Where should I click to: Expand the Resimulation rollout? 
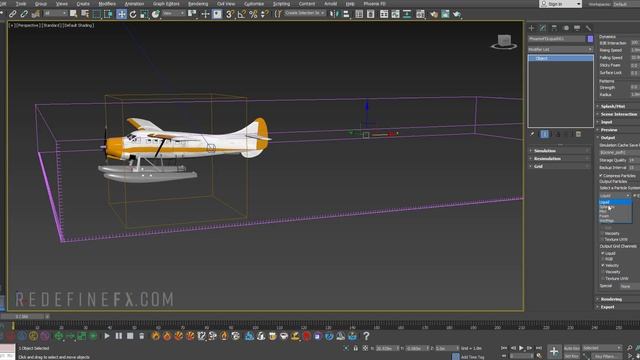(x=560, y=158)
